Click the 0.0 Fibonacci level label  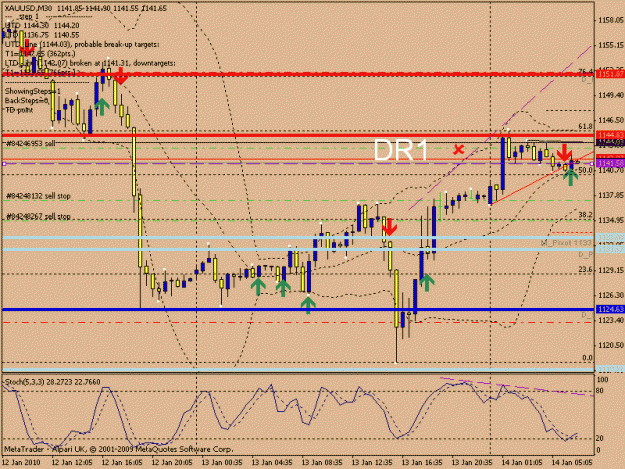pos(588,358)
